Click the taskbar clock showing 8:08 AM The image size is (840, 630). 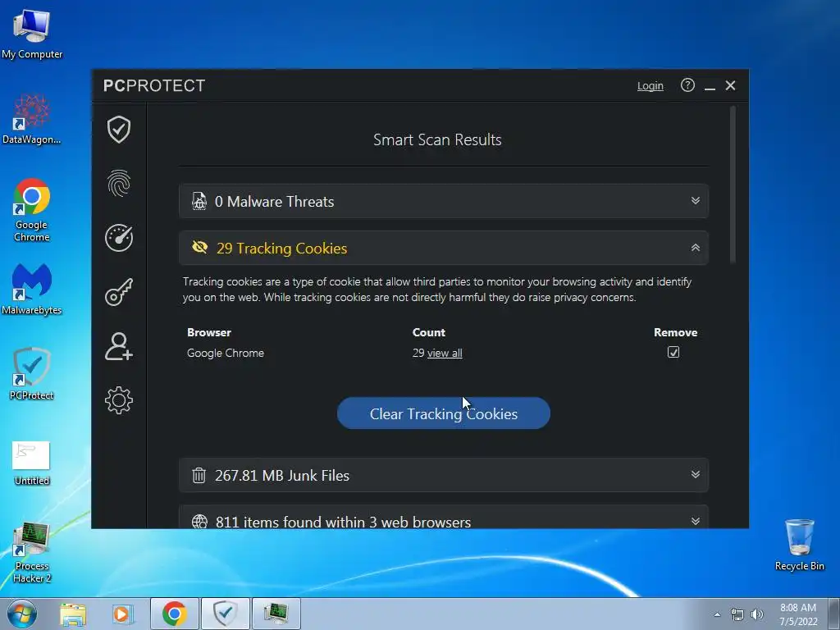tap(798, 614)
